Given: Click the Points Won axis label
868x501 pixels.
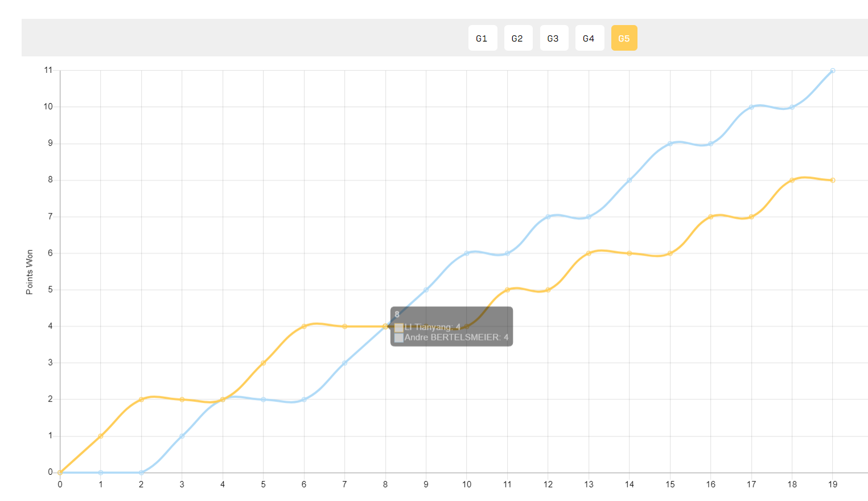Looking at the screenshot, I should point(30,272).
